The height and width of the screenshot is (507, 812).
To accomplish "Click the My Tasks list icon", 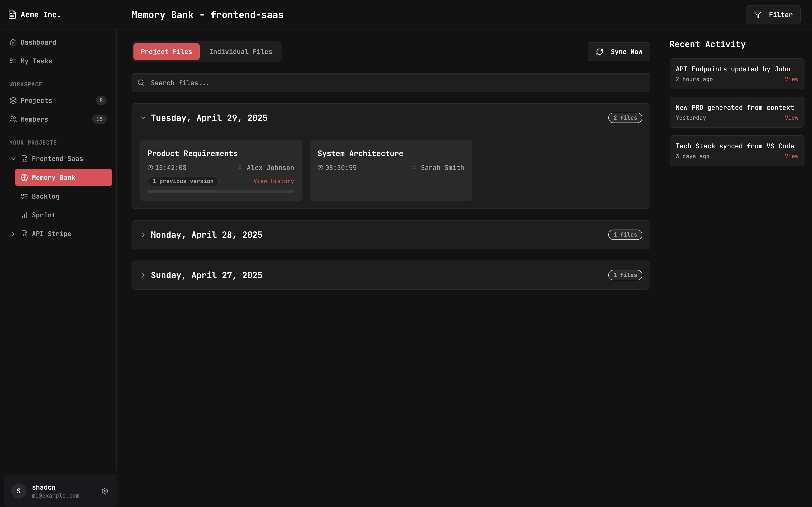I will pos(13,61).
